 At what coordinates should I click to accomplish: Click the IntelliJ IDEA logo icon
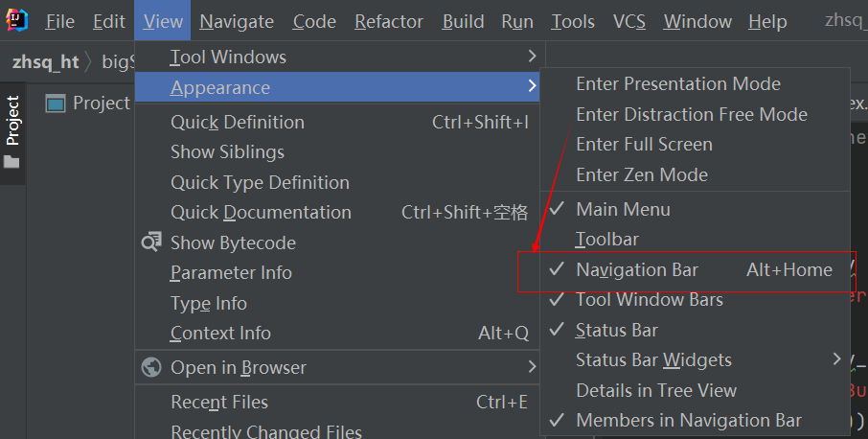point(18,20)
